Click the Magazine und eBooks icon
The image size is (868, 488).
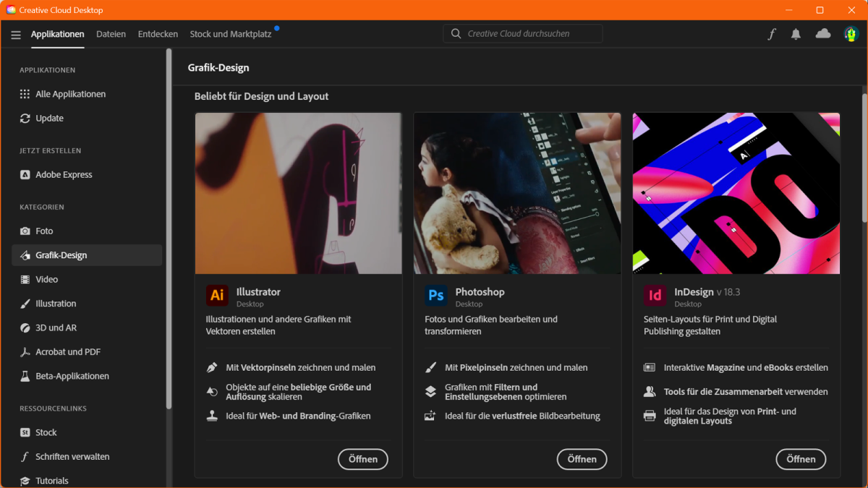click(x=650, y=368)
